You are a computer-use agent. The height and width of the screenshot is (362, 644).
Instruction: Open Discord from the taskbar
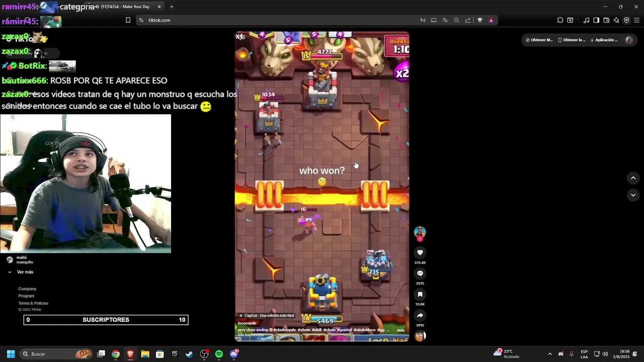tap(234, 354)
